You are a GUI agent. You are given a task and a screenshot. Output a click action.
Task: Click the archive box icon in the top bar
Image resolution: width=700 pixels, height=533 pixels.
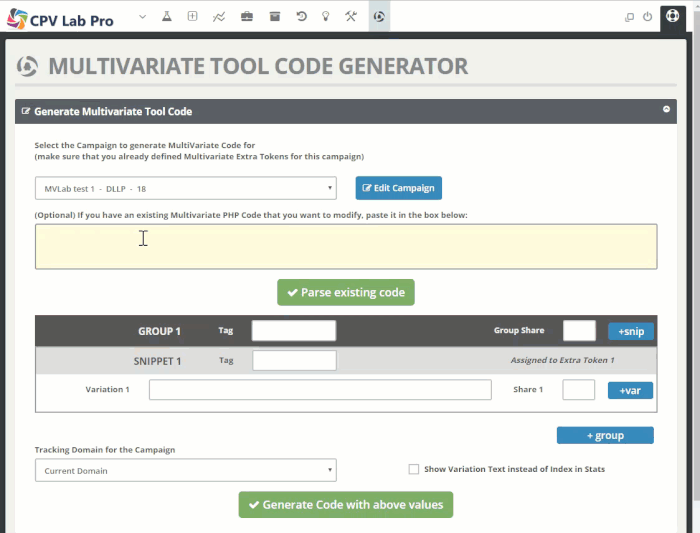pos(275,17)
